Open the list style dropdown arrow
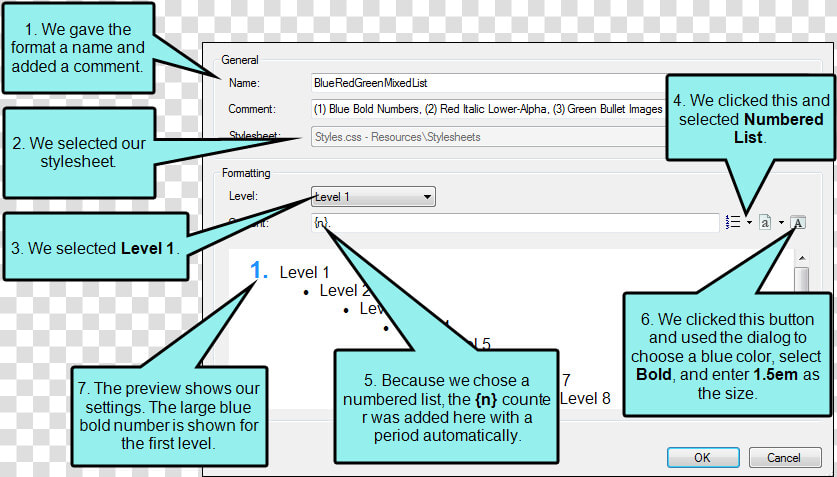 pos(749,222)
